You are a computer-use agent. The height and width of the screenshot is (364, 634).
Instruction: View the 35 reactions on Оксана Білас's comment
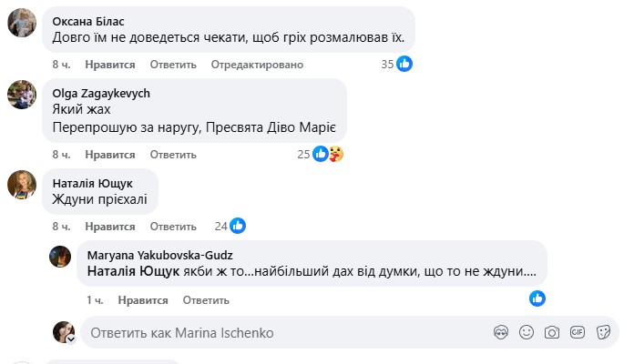pyautogui.click(x=396, y=65)
